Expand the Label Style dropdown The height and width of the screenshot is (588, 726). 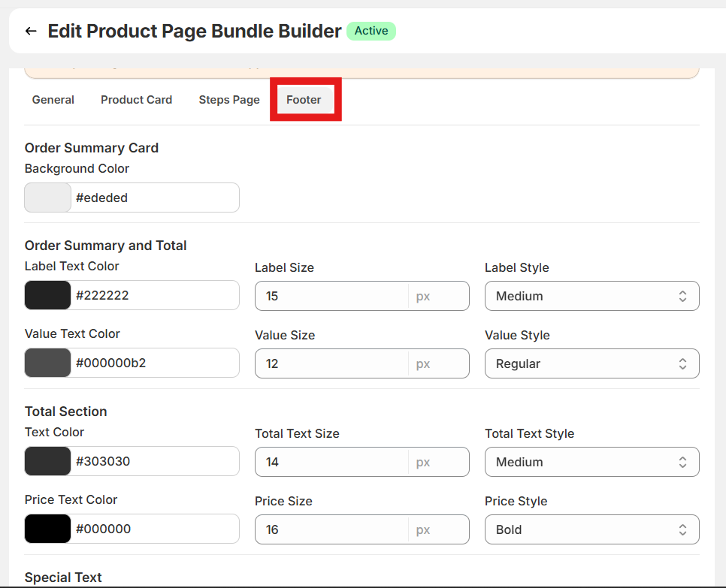click(591, 296)
